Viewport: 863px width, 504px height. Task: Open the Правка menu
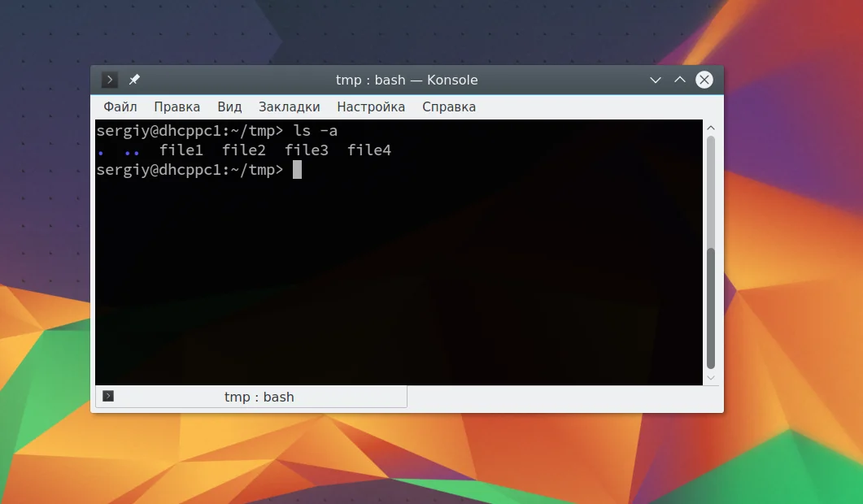tap(177, 106)
